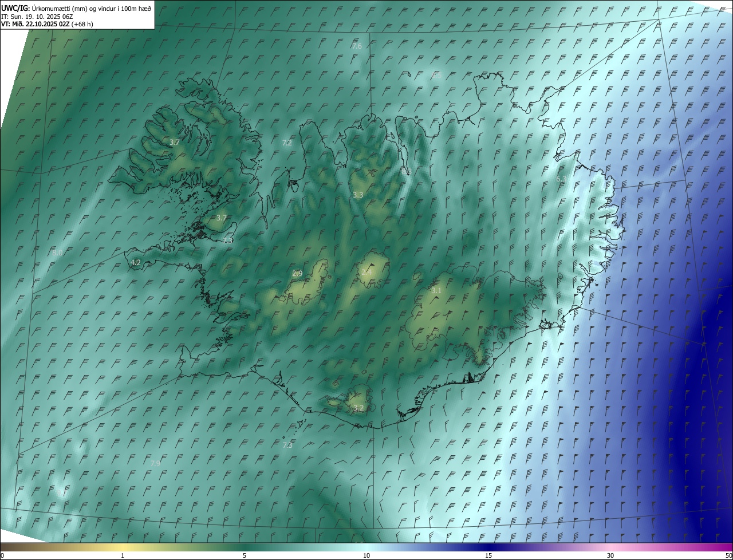Click the 'UWC/IG:' heading label

[x=15, y=9]
